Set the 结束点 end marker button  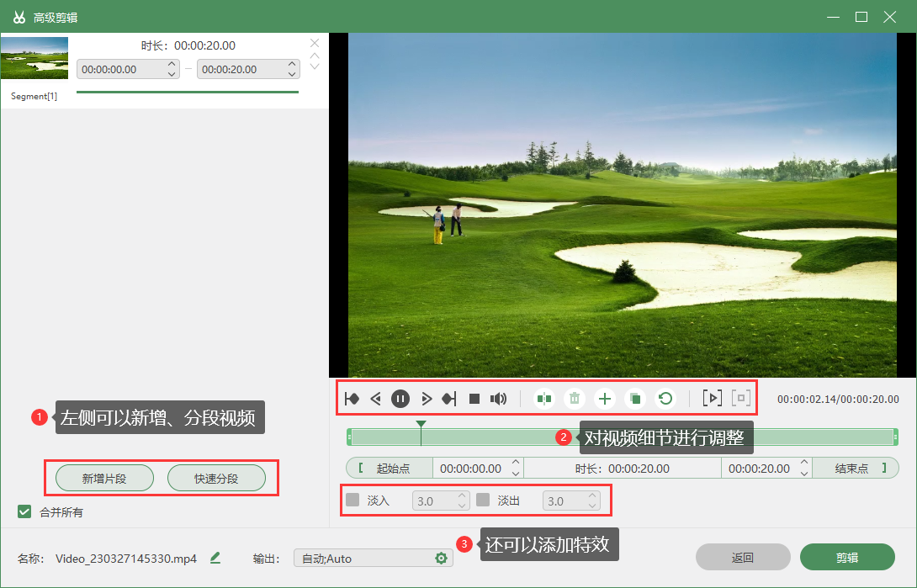point(856,469)
